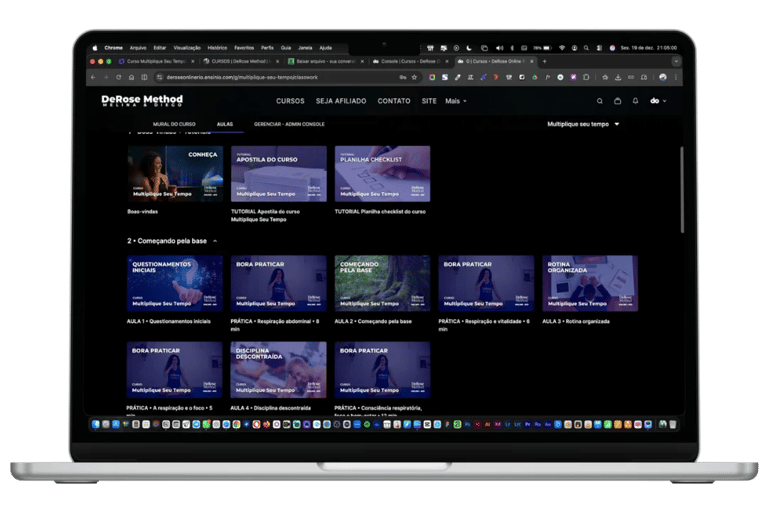Open the SEJA AFILIADO link

pyautogui.click(x=341, y=101)
